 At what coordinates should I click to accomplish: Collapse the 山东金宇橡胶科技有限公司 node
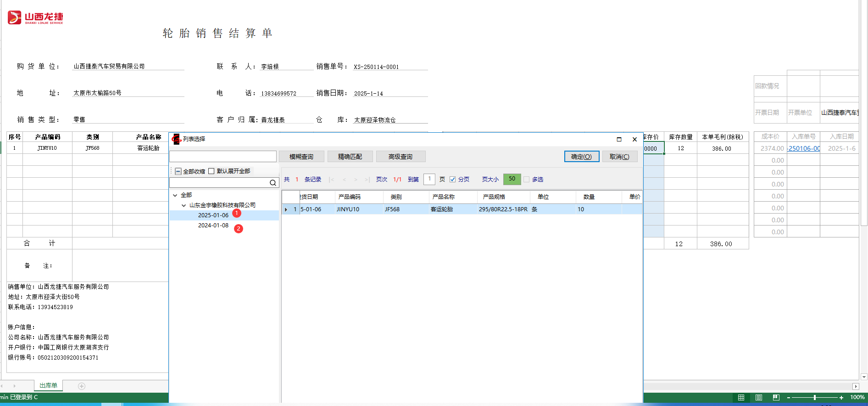pyautogui.click(x=184, y=205)
